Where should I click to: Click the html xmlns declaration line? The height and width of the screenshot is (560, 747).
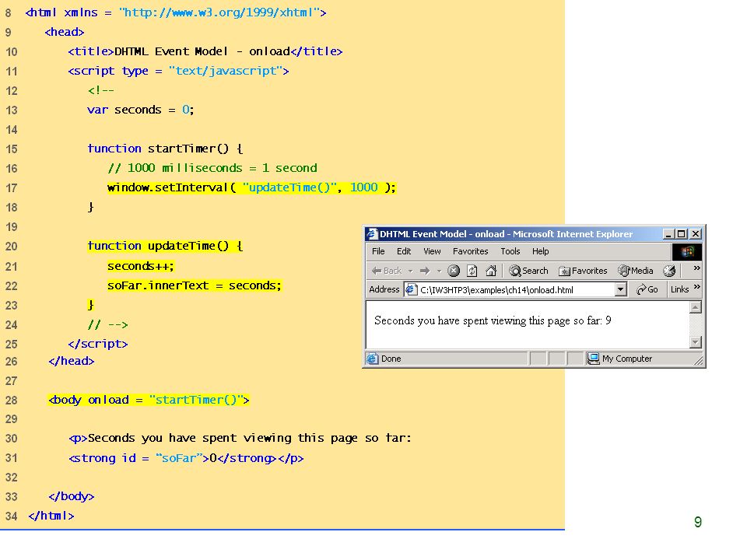pos(176,12)
